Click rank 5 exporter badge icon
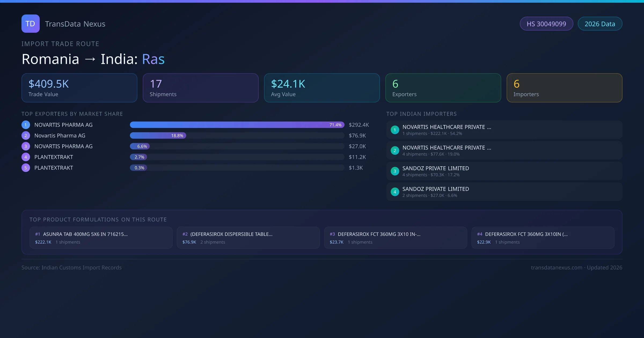Image resolution: width=644 pixels, height=338 pixels. pos(26,168)
